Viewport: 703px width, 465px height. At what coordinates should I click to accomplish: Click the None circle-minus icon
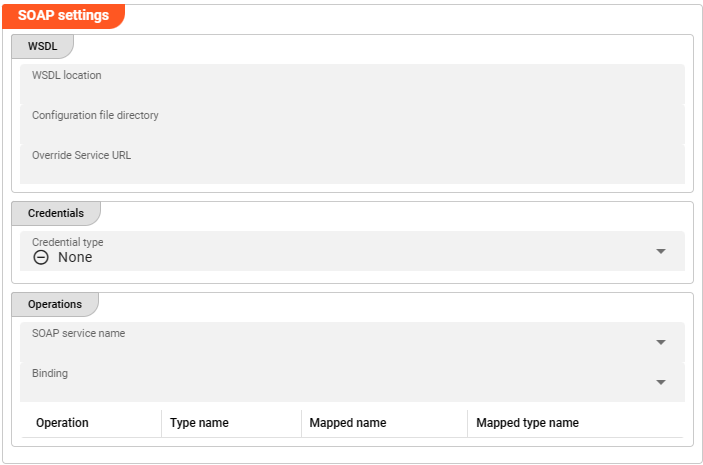click(x=41, y=257)
